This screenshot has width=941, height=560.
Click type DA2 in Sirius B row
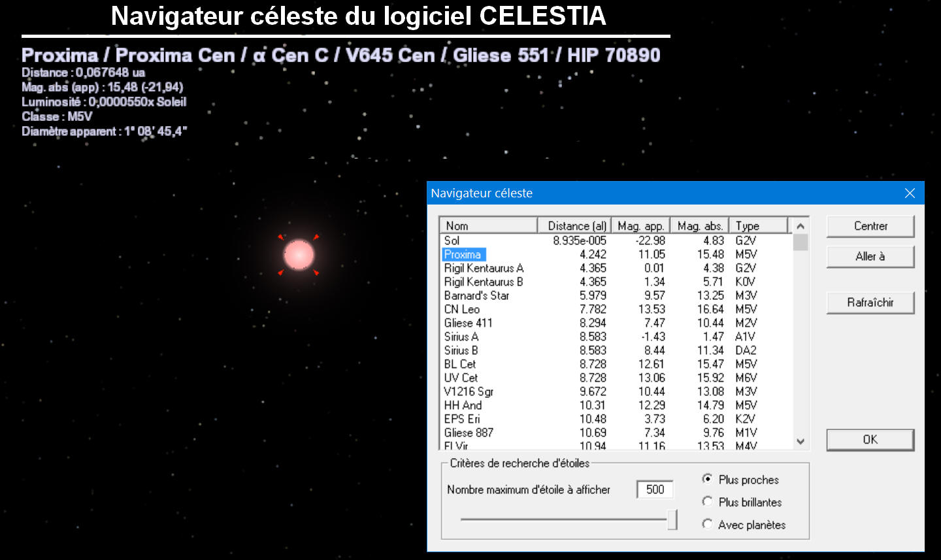click(746, 350)
